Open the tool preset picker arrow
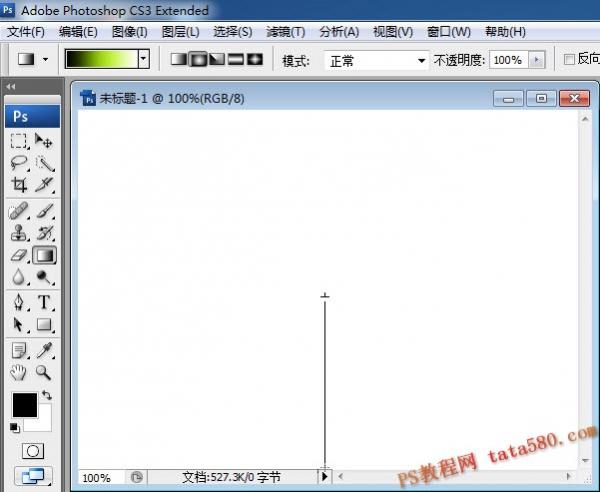The width and height of the screenshot is (600, 492). click(46, 59)
